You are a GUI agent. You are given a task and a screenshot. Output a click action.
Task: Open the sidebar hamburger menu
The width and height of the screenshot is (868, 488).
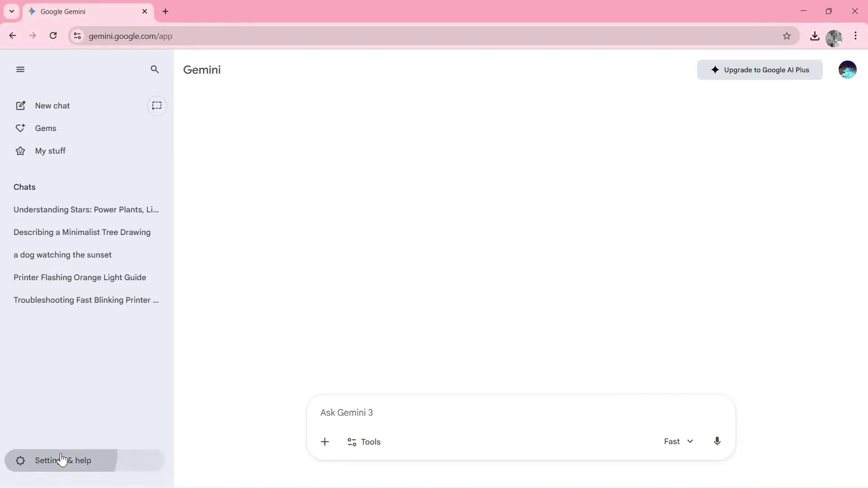pyautogui.click(x=20, y=69)
